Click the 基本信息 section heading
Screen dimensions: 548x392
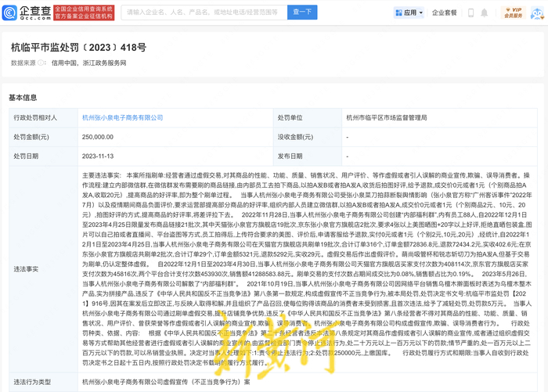point(23,98)
